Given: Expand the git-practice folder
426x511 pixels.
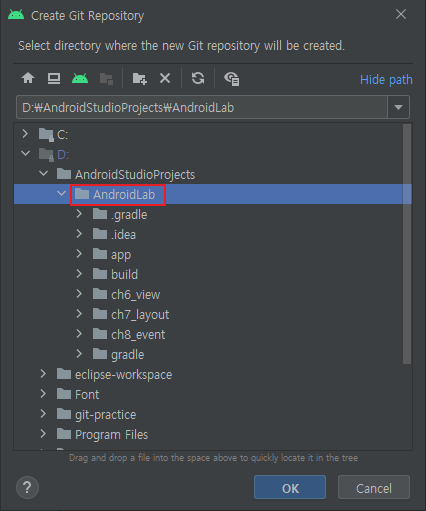Looking at the screenshot, I should click(x=43, y=414).
